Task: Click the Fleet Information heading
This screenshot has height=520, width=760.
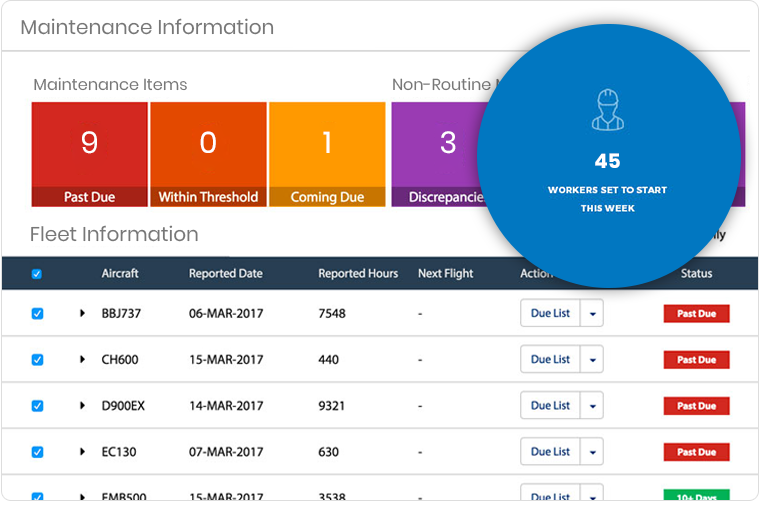Action: pyautogui.click(x=114, y=234)
